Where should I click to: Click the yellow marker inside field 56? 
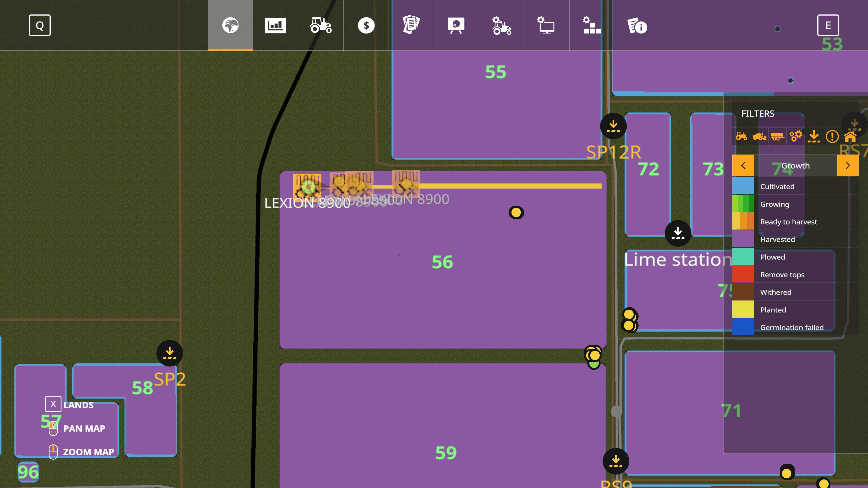pos(516,213)
